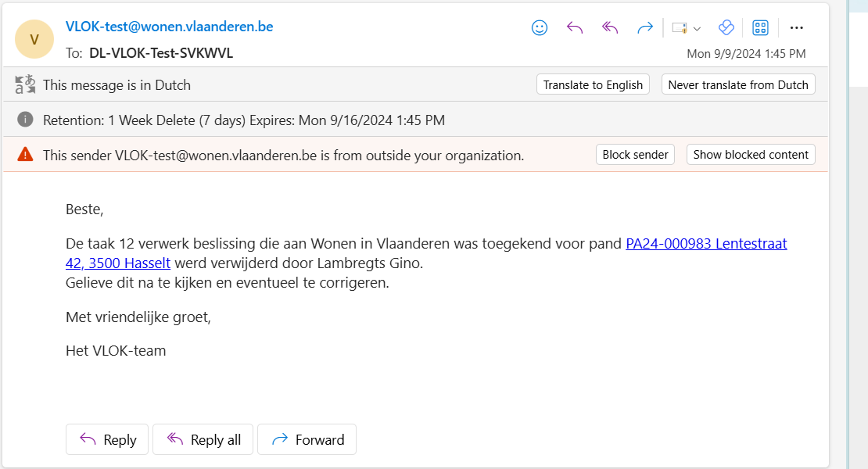This screenshot has width=868, height=469.
Task: Open the Apps grid icon
Action: click(760, 28)
